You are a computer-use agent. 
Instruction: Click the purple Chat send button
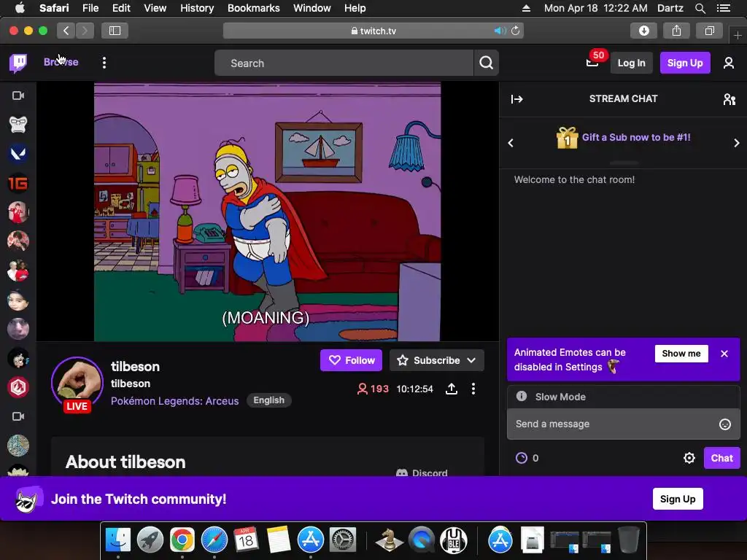click(x=721, y=458)
